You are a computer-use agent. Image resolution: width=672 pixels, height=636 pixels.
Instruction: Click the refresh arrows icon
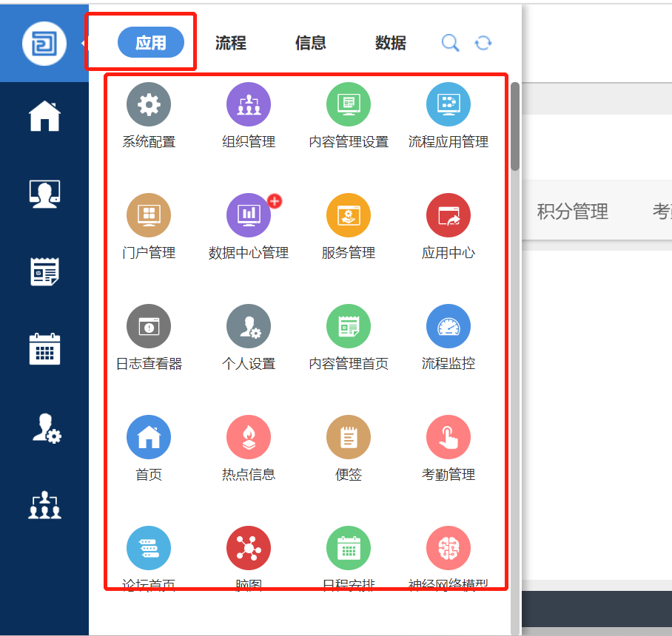pos(483,43)
